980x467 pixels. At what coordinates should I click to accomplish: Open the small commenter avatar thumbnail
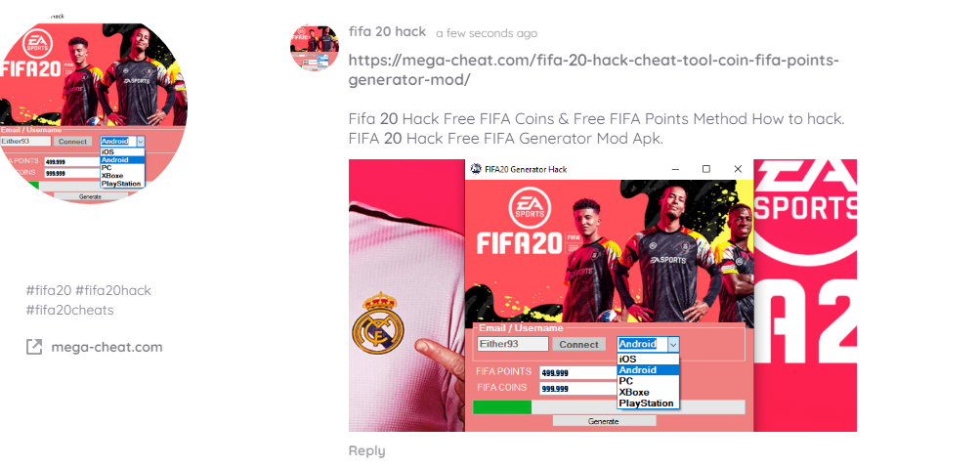315,48
